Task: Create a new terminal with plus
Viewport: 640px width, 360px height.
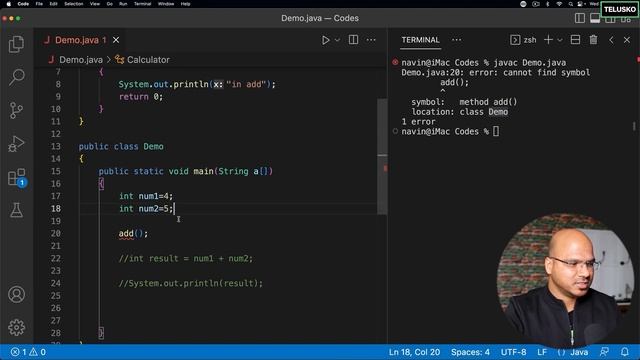Action: (x=548, y=40)
